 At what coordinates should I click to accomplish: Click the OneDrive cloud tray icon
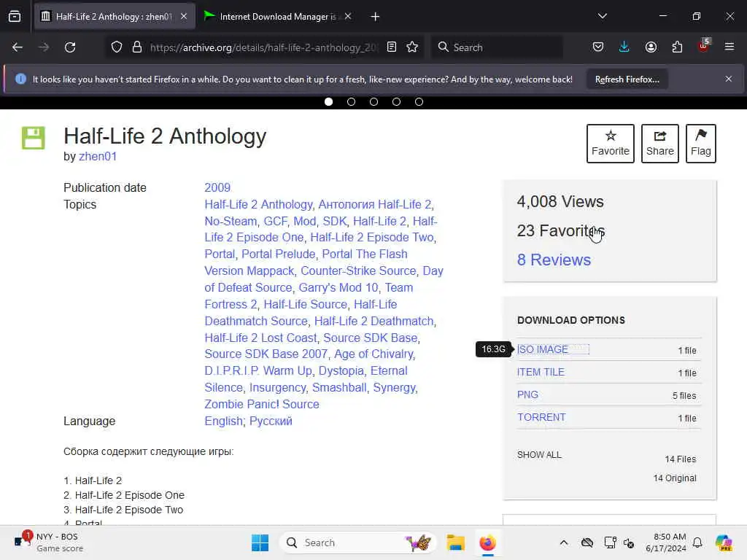click(587, 542)
